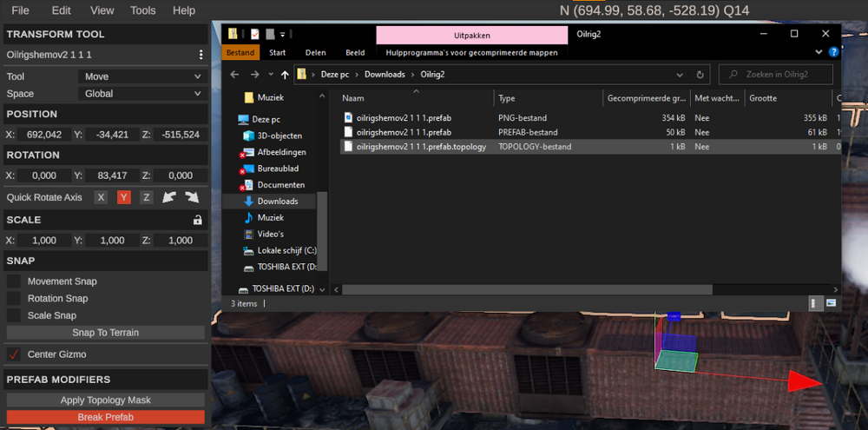Refresh the Oilrig2 folder view
Viewport: 868px width, 430px height.
[x=700, y=75]
